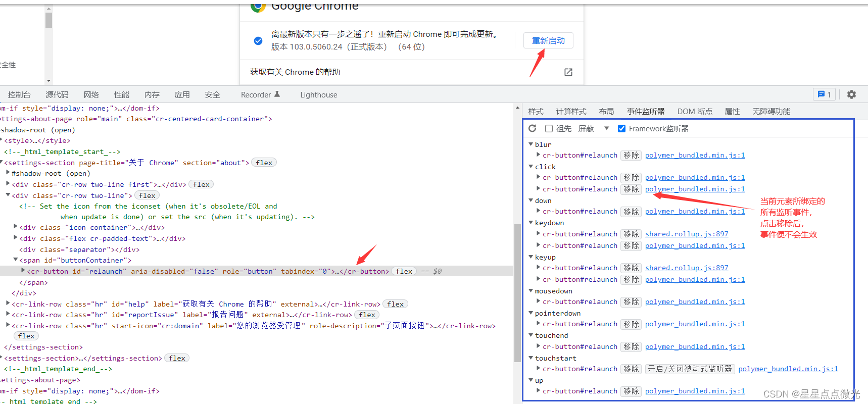868x404 pixels.
Task: Click the Elements panel vertical scrollbar
Action: [x=517, y=293]
